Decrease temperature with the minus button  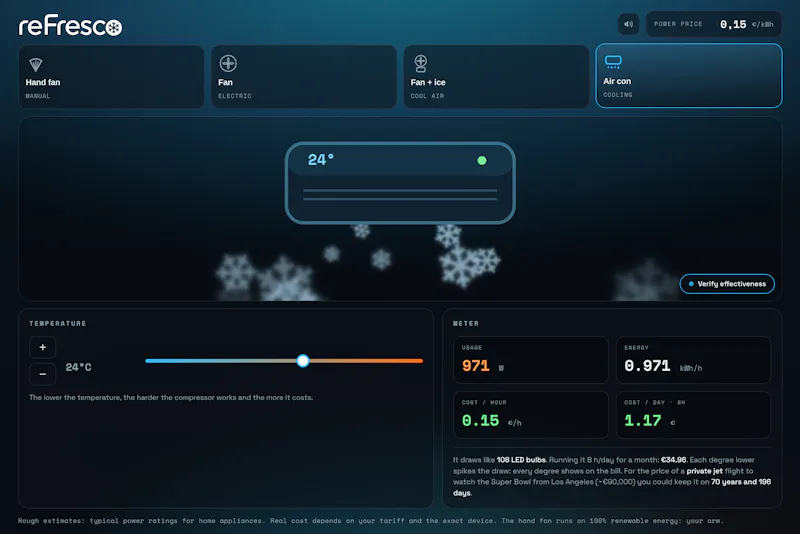click(43, 374)
